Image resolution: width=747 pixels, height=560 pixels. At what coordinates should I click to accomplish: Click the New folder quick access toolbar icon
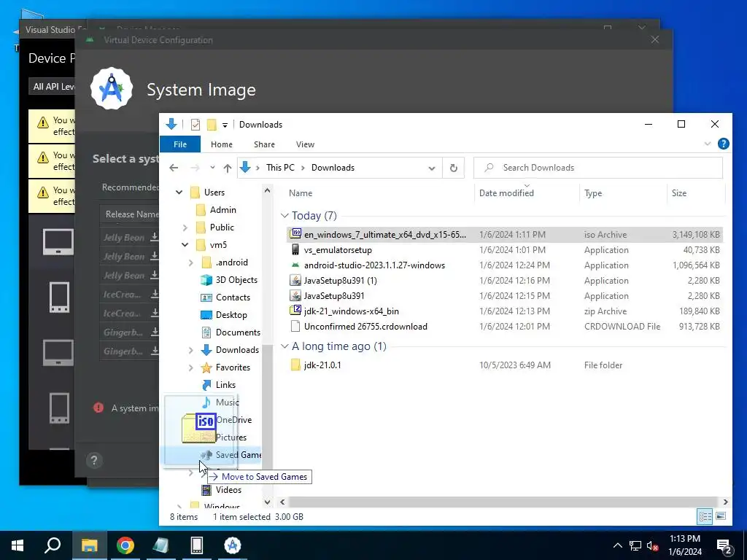212,125
